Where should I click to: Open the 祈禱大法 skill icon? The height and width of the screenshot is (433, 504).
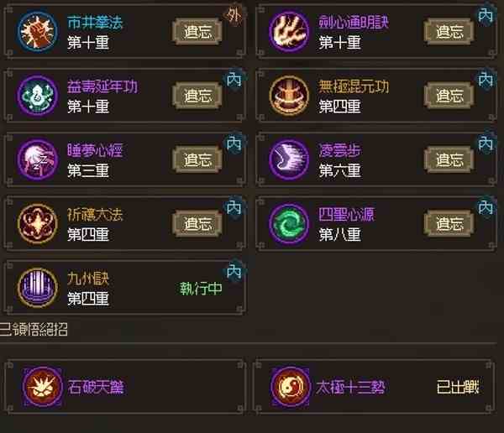38,223
